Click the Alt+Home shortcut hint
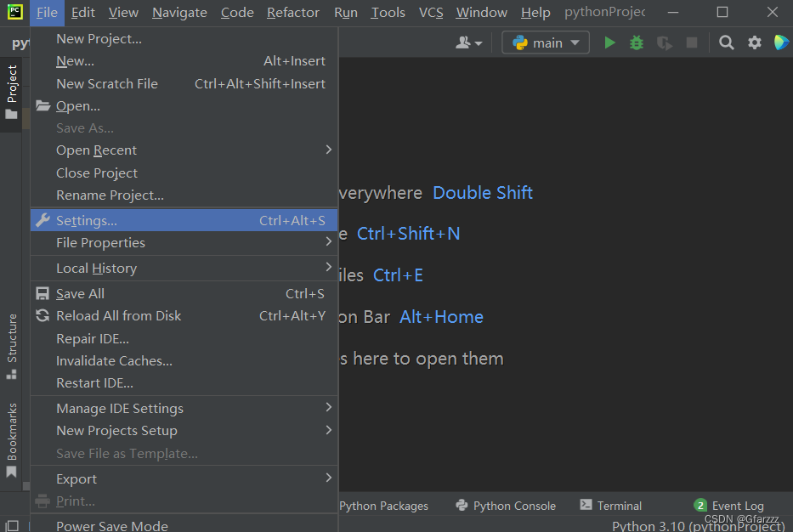Viewport: 793px width, 532px height. pos(441,317)
